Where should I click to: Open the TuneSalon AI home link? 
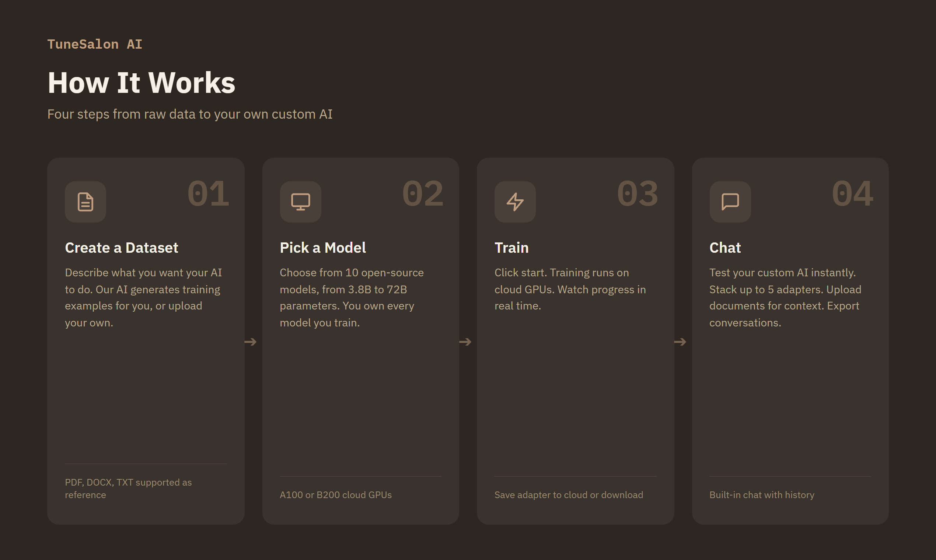[x=95, y=44]
